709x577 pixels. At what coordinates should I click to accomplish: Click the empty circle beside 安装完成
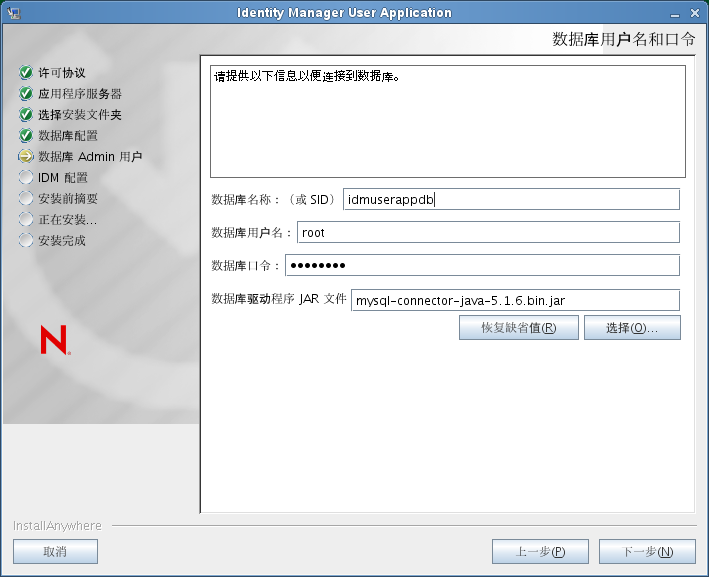(26, 240)
